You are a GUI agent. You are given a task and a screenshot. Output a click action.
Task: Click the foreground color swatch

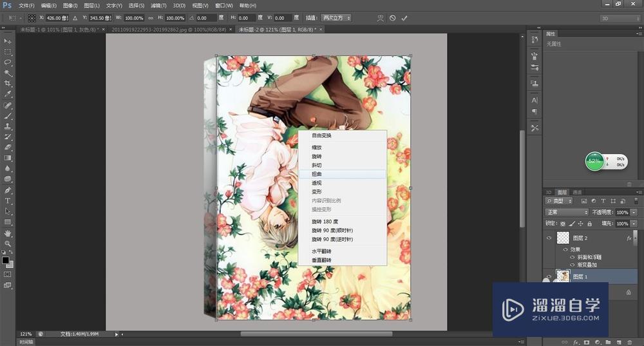point(5,260)
